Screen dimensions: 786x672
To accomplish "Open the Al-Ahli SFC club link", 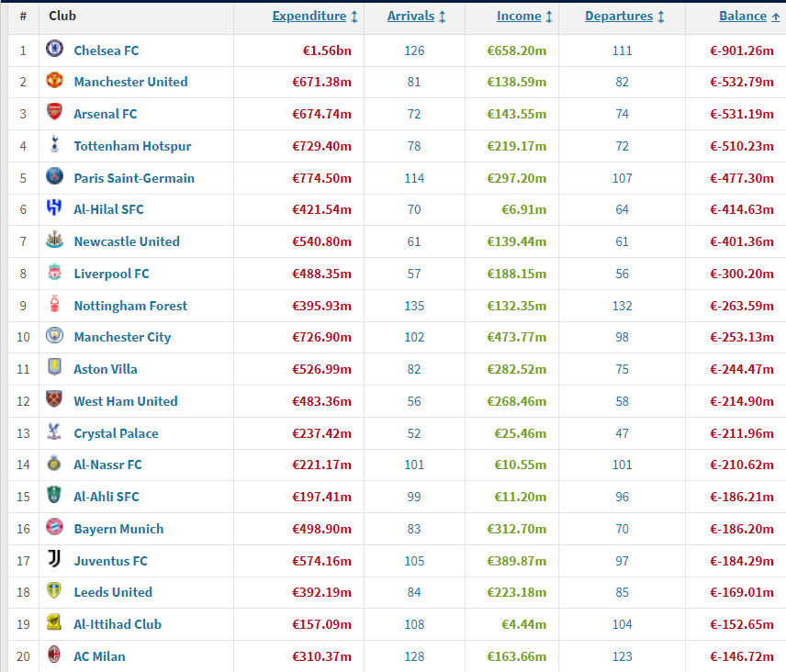I will 107,497.
